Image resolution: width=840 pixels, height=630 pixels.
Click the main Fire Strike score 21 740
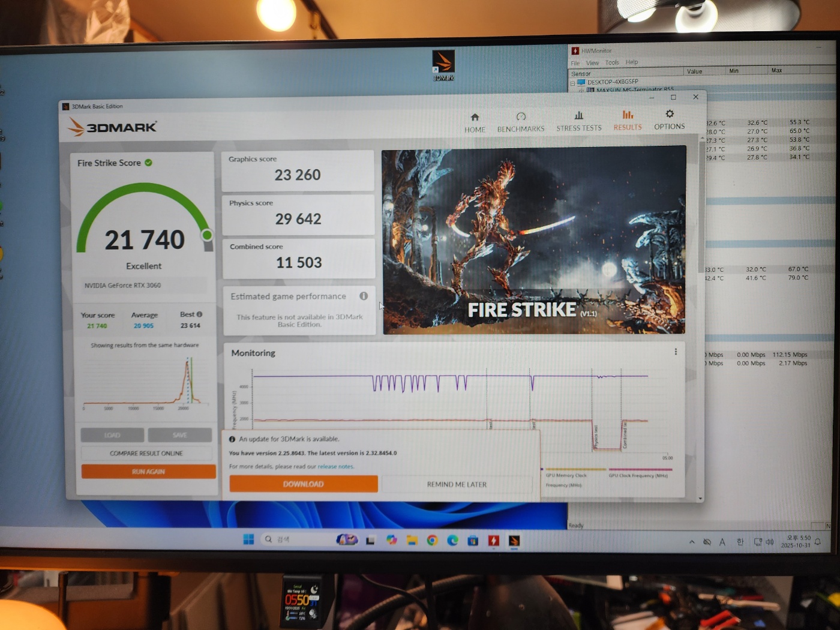pos(145,240)
